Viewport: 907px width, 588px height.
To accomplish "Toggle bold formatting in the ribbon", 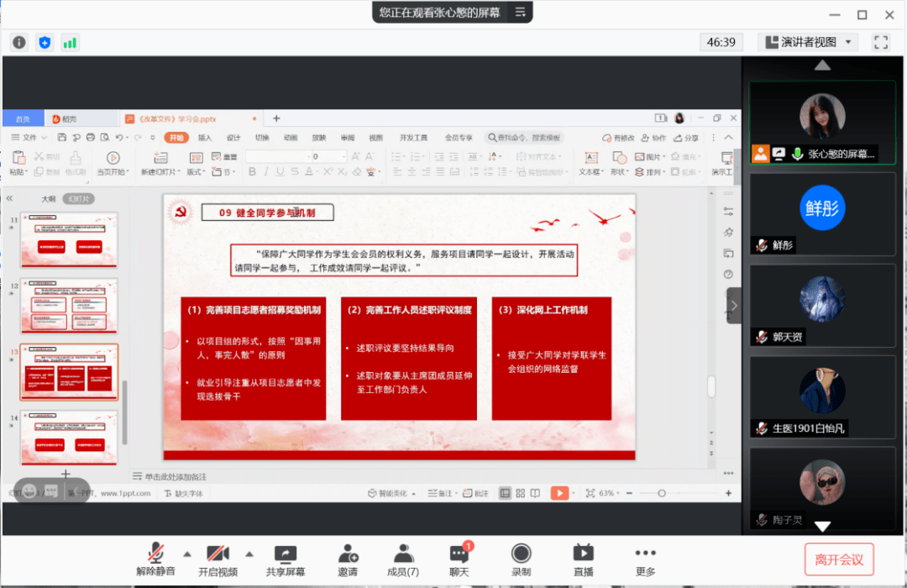I will (x=254, y=171).
